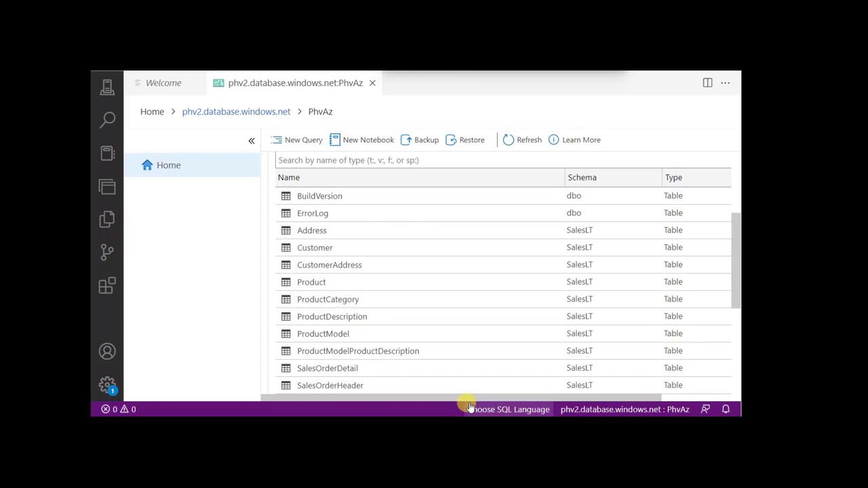868x488 pixels.
Task: Select the SalesOrderHeader row name
Action: pos(330,385)
